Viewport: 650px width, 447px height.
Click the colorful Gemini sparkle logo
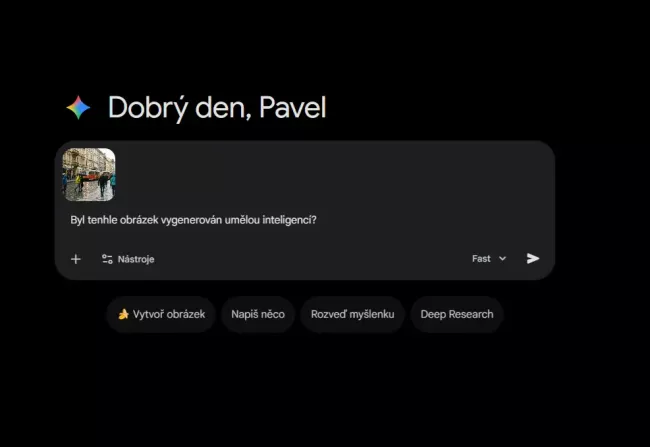tap(78, 107)
